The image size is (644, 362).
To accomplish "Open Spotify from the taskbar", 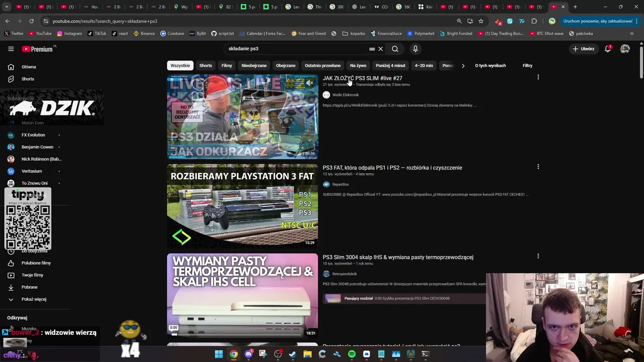I will (x=352, y=354).
